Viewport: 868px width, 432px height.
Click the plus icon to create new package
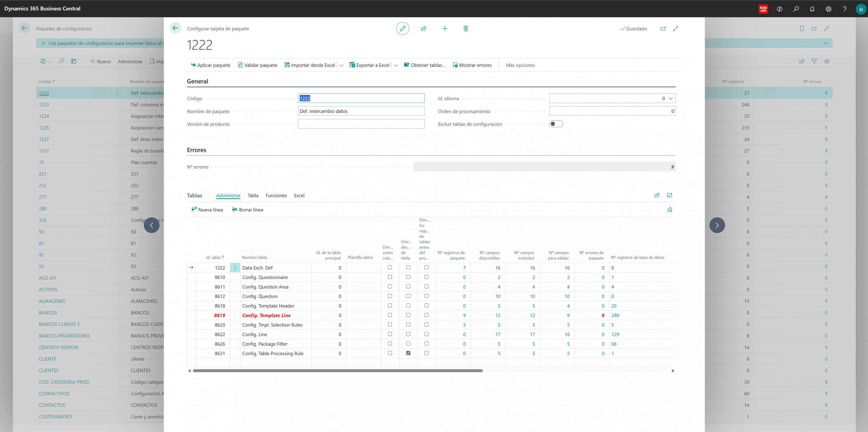coord(445,28)
